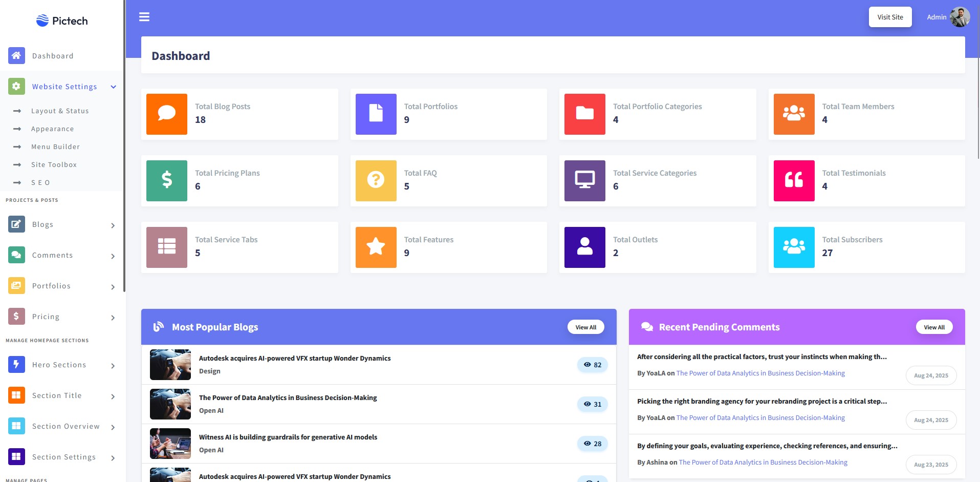Expand the Blogs sidebar submenu arrow

(x=113, y=225)
